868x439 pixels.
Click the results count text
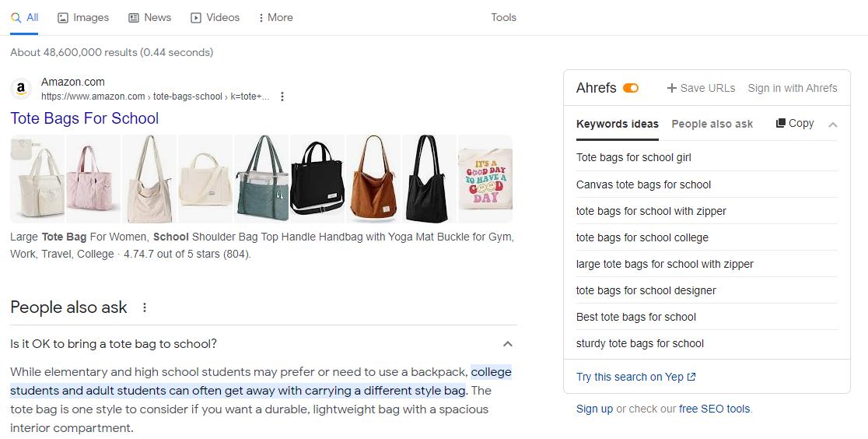coord(112,53)
